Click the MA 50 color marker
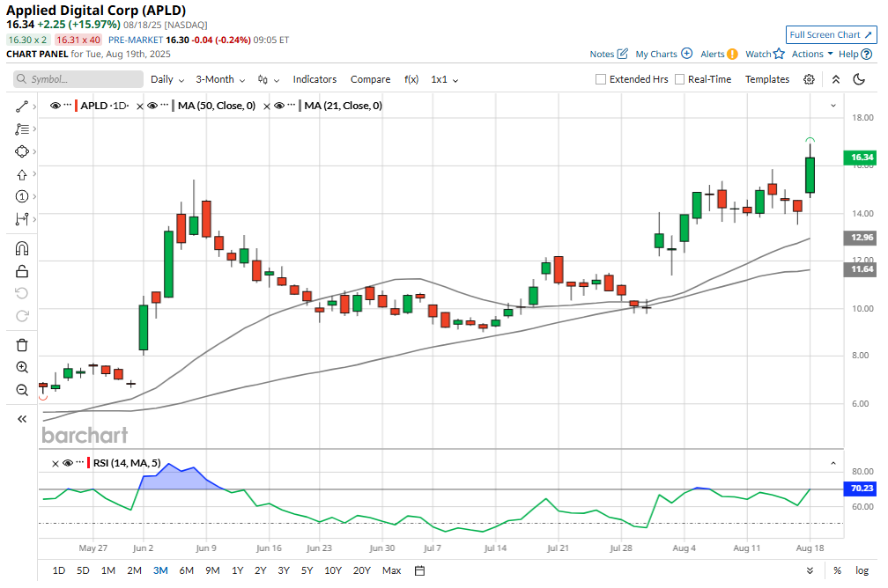Viewport: 888px width, 588px height. click(174, 106)
